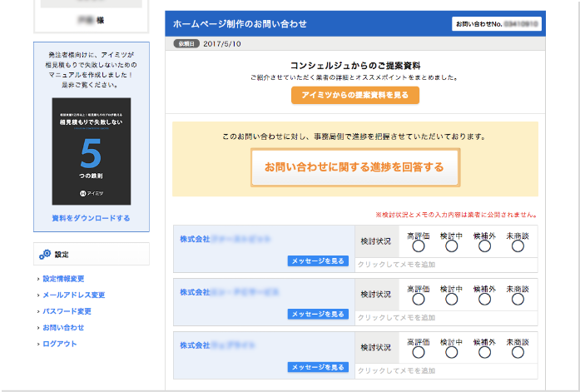Select 検討中 for the third company

coord(451,353)
